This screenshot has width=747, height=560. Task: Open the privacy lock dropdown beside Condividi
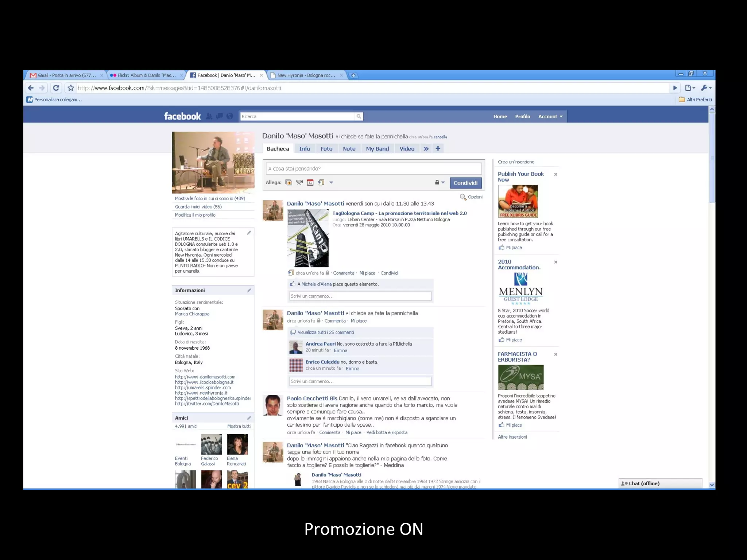[440, 182]
